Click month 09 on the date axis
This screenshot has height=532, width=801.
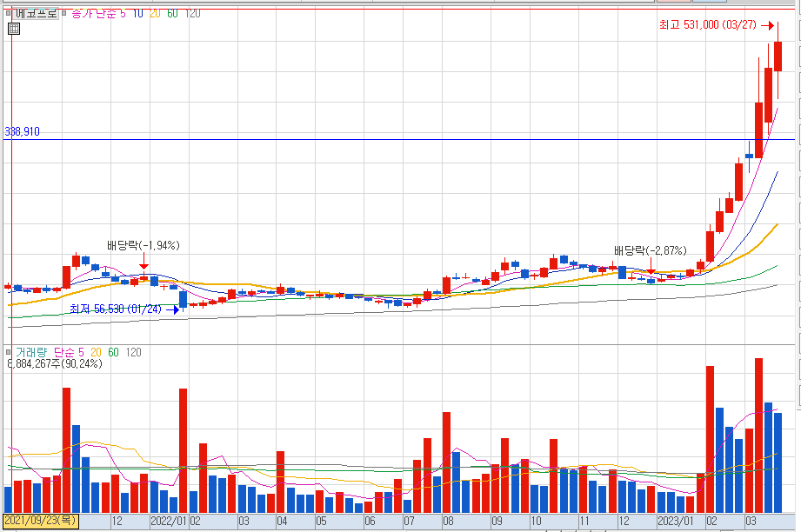coord(497,522)
